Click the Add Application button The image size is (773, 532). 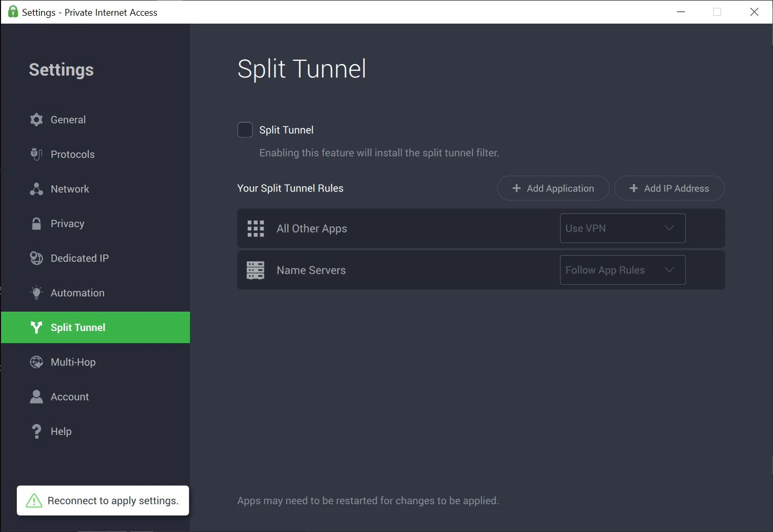[553, 188]
